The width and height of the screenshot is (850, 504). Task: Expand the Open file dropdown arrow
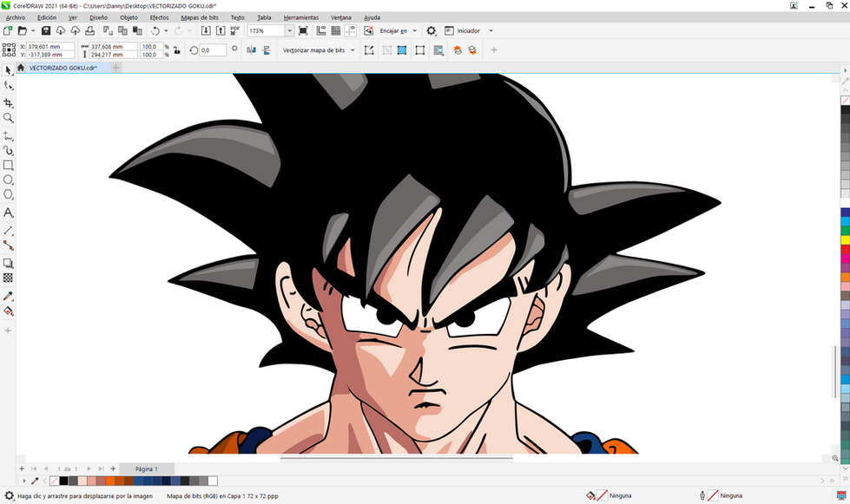pyautogui.click(x=33, y=31)
